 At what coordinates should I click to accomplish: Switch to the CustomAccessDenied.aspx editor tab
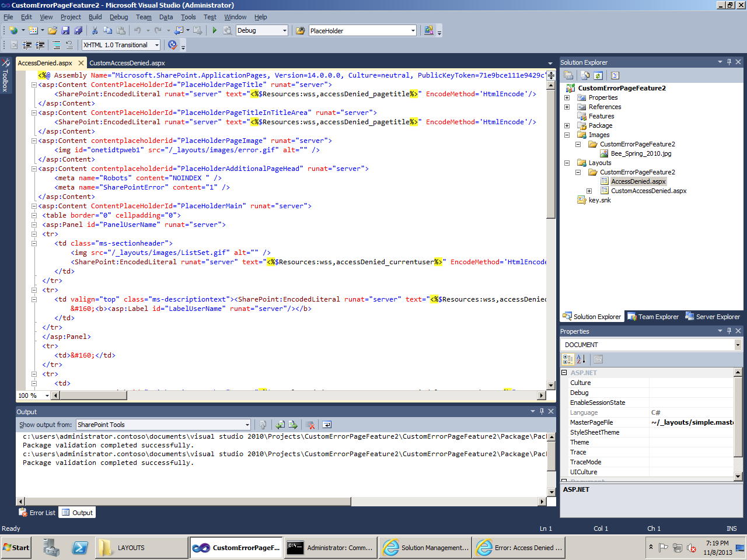(x=127, y=62)
